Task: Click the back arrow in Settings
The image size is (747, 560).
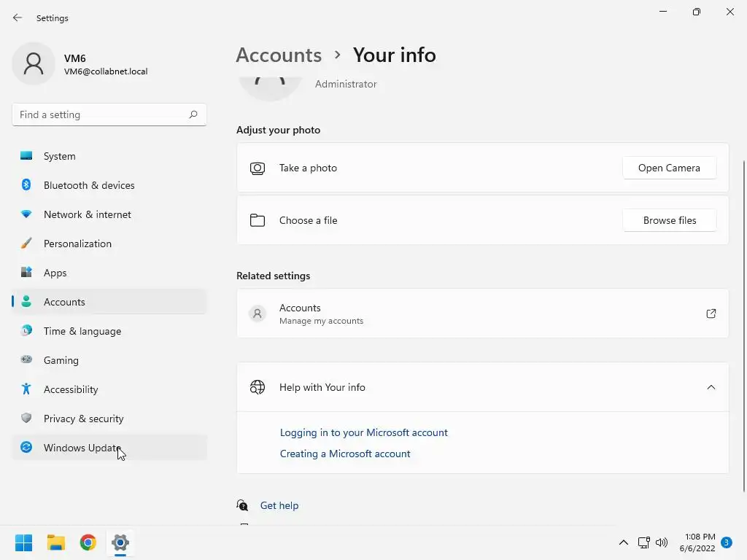Action: tap(18, 17)
